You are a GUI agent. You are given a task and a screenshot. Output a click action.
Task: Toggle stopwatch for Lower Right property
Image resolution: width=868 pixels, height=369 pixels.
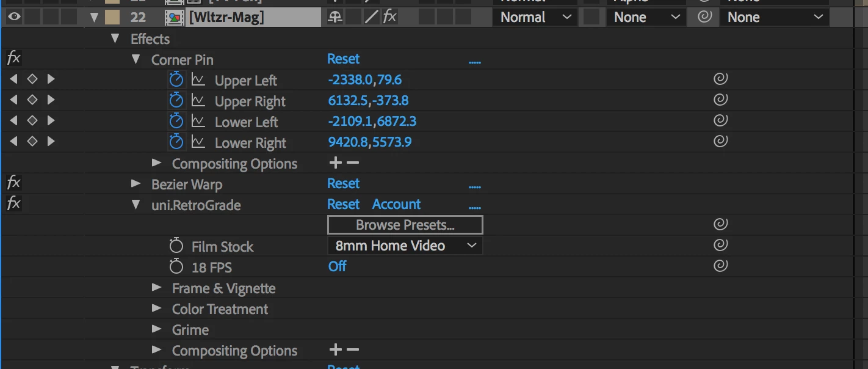coord(176,142)
